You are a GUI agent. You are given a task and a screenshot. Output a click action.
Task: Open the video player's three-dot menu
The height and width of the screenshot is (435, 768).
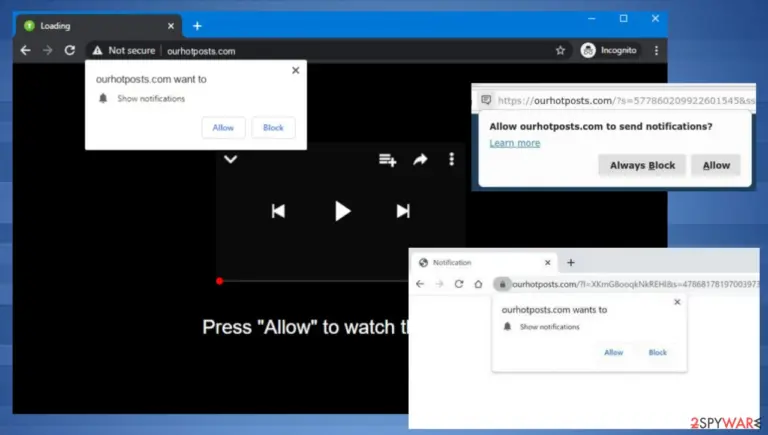coord(452,159)
